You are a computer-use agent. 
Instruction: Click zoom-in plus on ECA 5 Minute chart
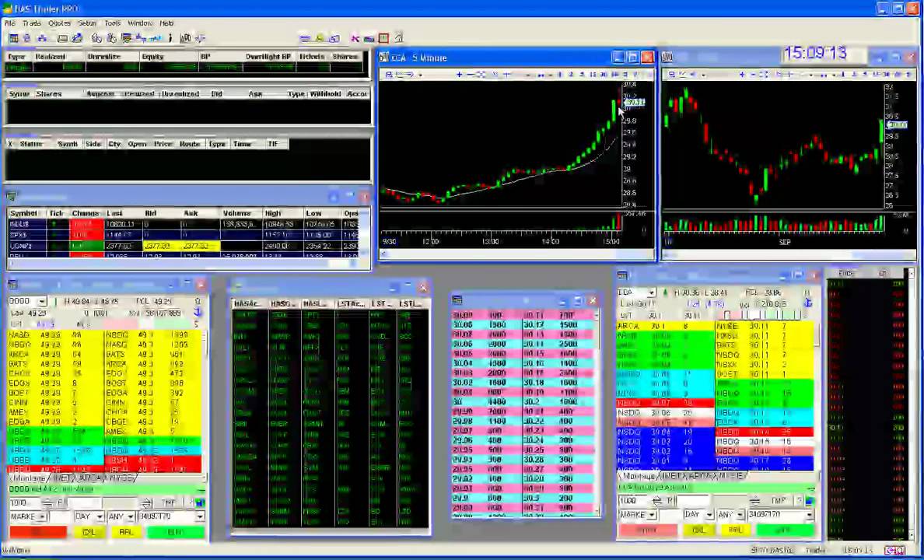[459, 74]
